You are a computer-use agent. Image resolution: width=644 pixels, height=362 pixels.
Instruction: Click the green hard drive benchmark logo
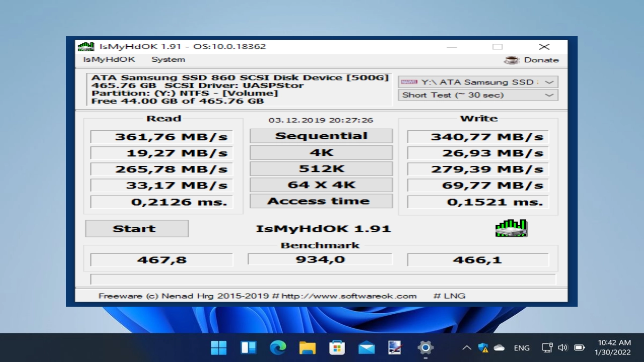pos(511,228)
